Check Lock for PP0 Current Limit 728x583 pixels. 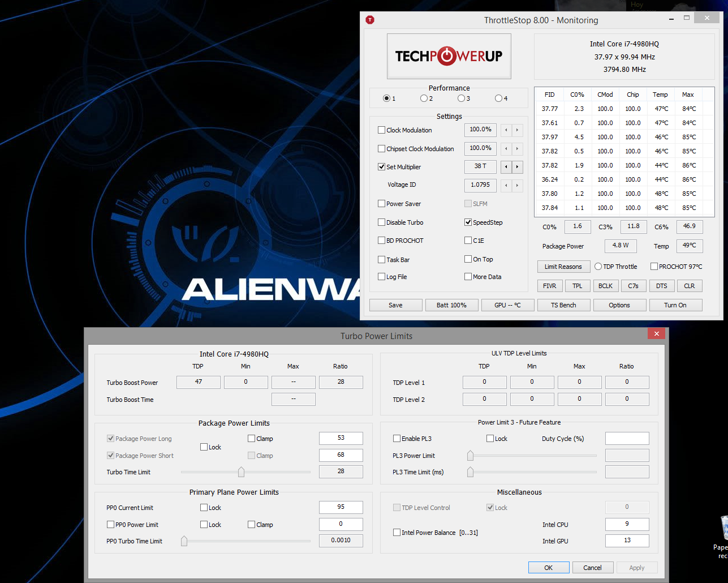(204, 508)
